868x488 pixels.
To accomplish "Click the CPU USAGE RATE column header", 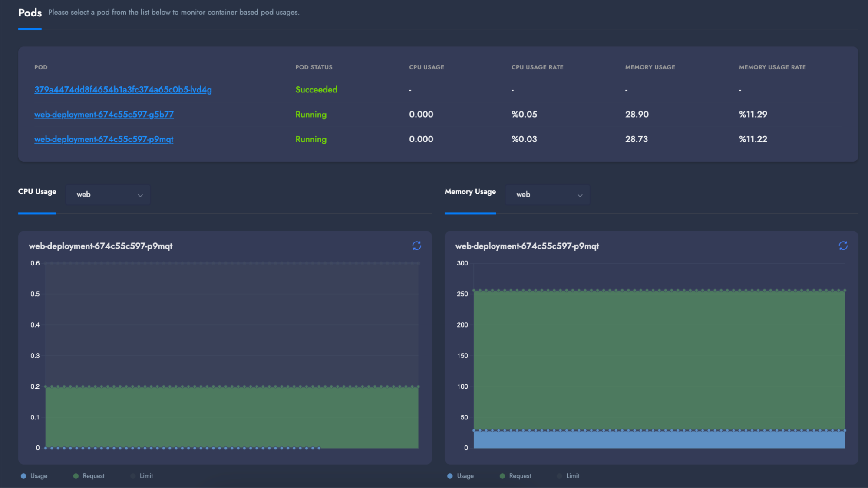I will pos(537,67).
